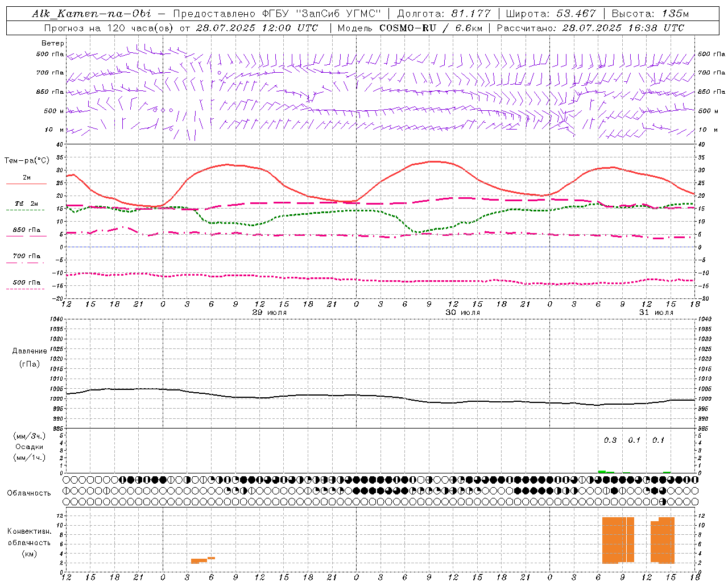Click the 'Рассчитано: 28.07.2025 16:38 UTC' timestamp
The image size is (728, 582).
pos(590,28)
